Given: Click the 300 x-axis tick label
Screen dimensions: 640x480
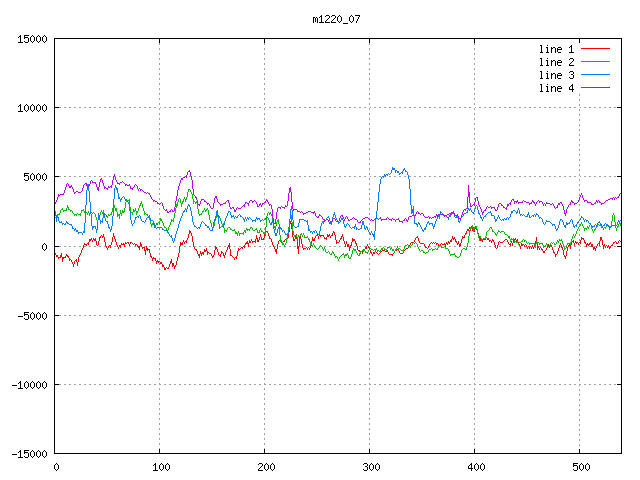Looking at the screenshot, I should (370, 467).
